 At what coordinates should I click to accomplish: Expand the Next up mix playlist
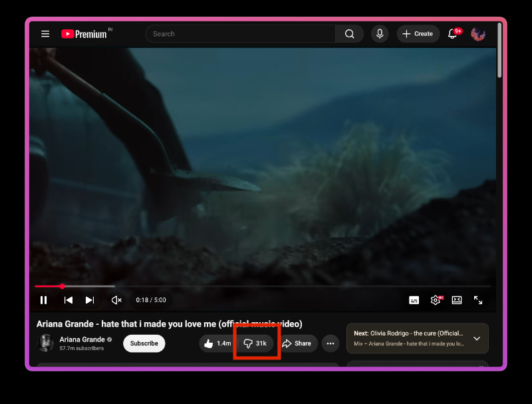(x=477, y=339)
